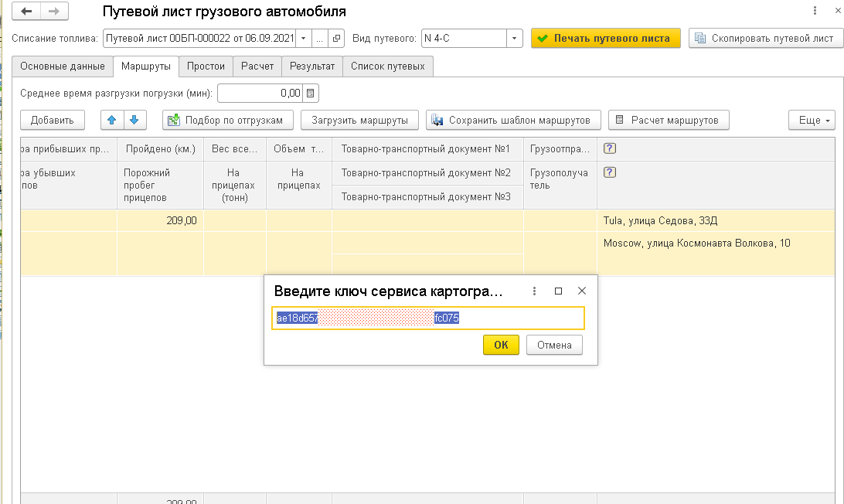
Task: Click the Печать путевого листа button
Action: pyautogui.click(x=605, y=38)
